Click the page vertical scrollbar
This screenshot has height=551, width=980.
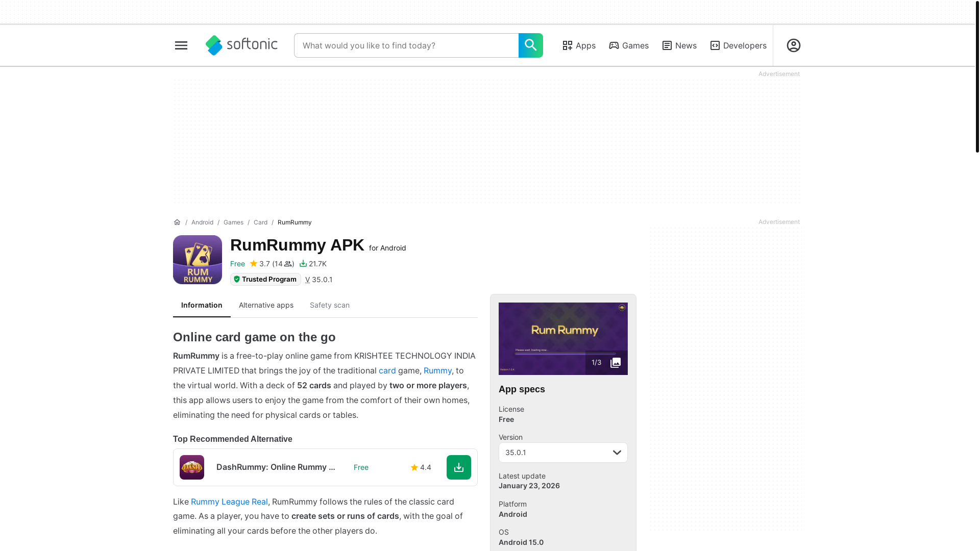coord(977,77)
